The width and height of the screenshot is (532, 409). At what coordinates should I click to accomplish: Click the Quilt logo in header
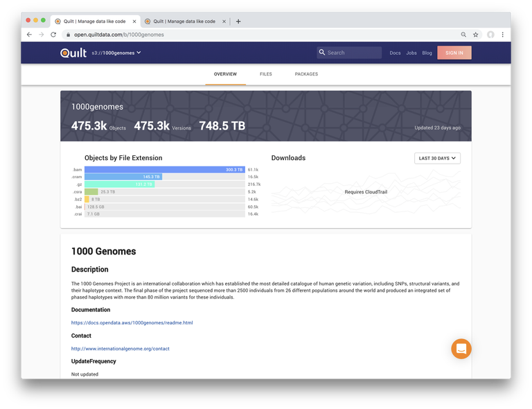pyautogui.click(x=73, y=53)
